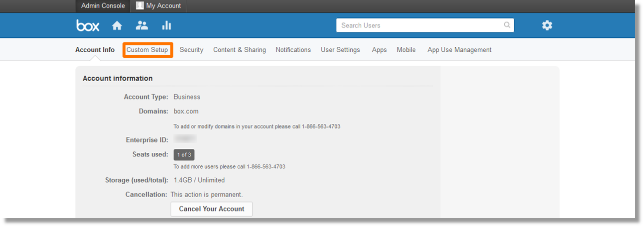Image resolution: width=644 pixels, height=227 pixels.
Task: Click the Account information heading
Action: tap(118, 78)
